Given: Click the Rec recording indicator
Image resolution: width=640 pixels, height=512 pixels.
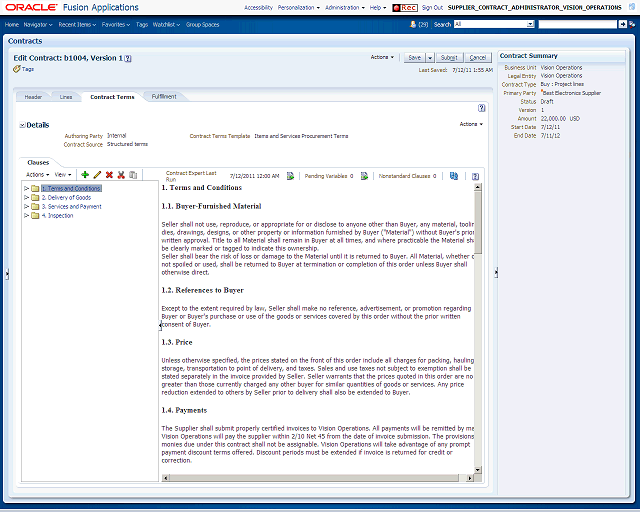Looking at the screenshot, I should pyautogui.click(x=404, y=7).
